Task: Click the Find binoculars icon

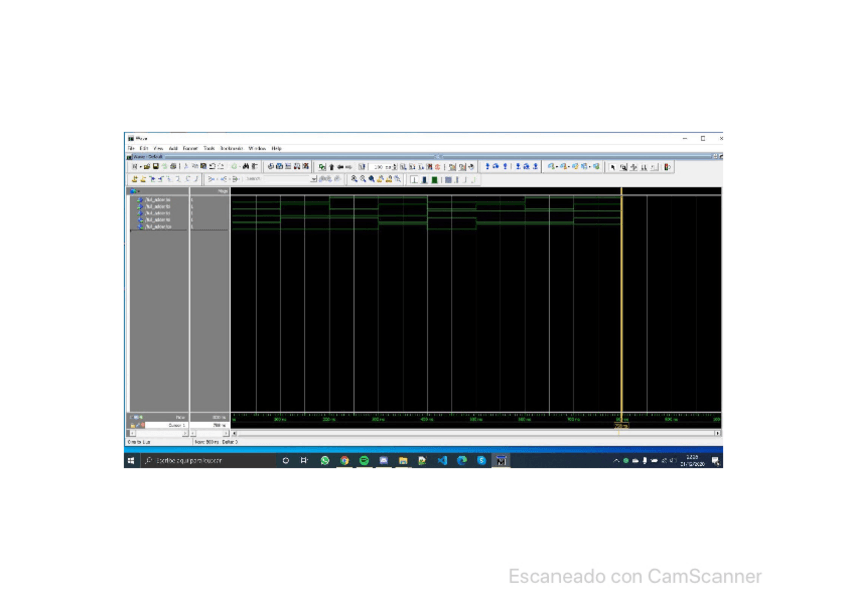Action: [x=246, y=167]
